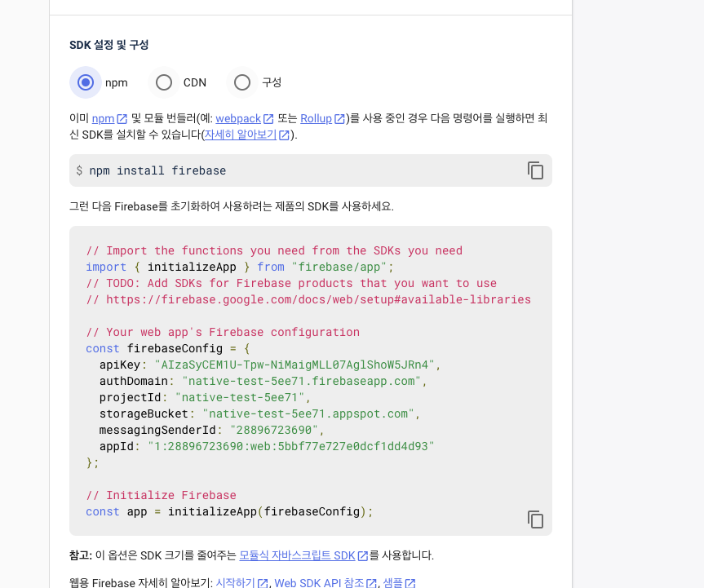Select the CDN radio option
Viewport: 704px width, 588px height.
(164, 82)
